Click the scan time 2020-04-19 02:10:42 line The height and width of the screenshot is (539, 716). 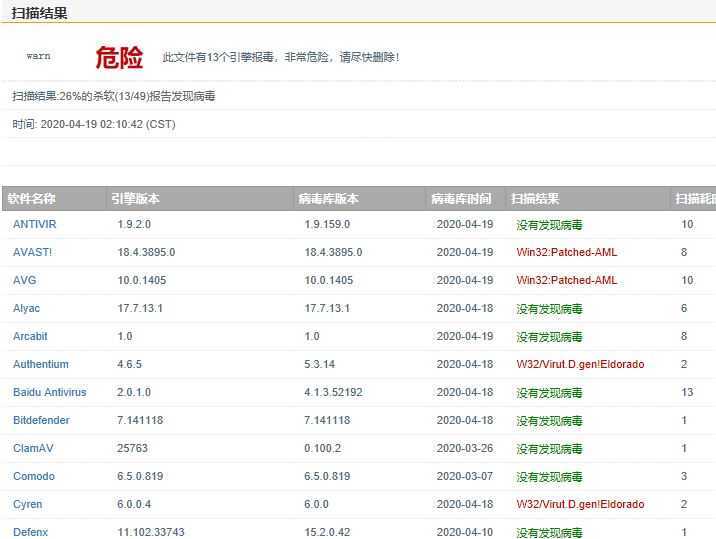point(94,124)
